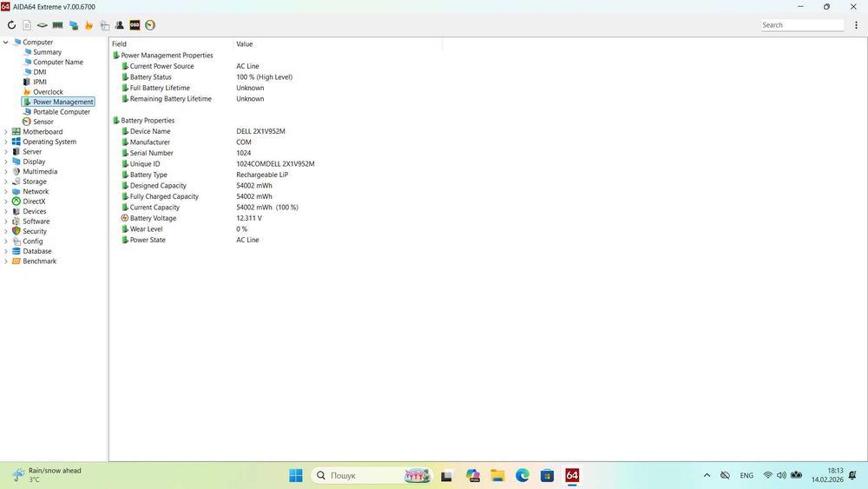Focus the Search input field
Screen dimensions: 868x489
tap(802, 25)
